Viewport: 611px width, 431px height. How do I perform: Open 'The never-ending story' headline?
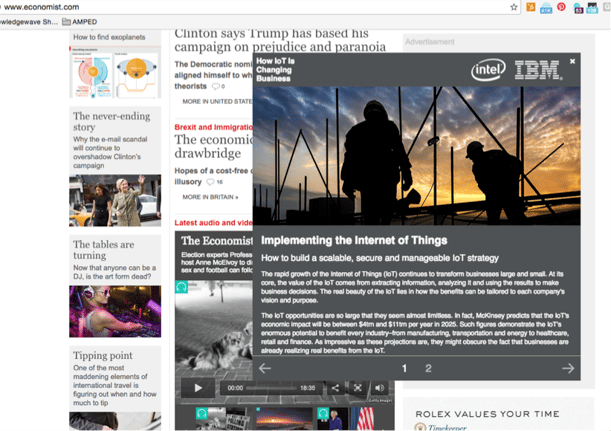[x=111, y=122]
